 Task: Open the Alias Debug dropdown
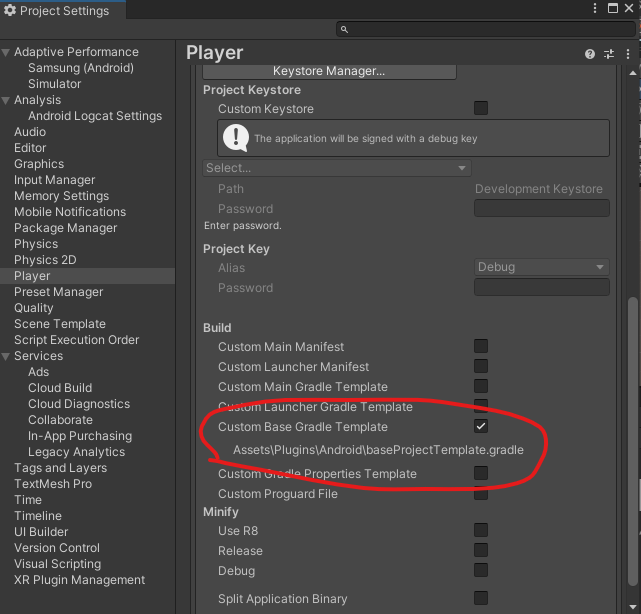click(542, 267)
